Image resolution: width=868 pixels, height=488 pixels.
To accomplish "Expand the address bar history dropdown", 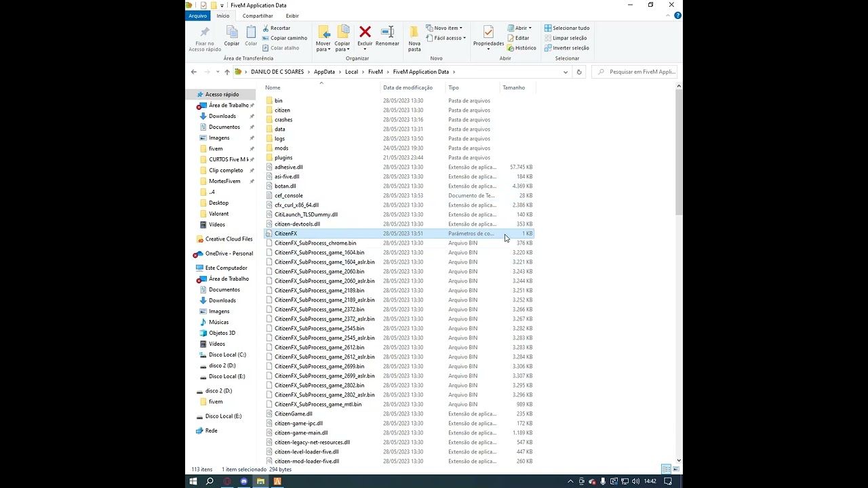I will click(566, 72).
